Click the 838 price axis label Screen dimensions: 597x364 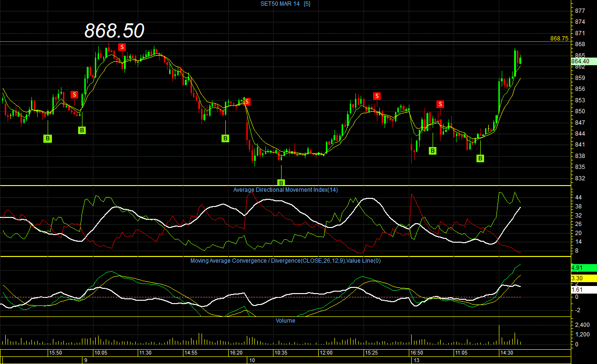[x=580, y=156]
